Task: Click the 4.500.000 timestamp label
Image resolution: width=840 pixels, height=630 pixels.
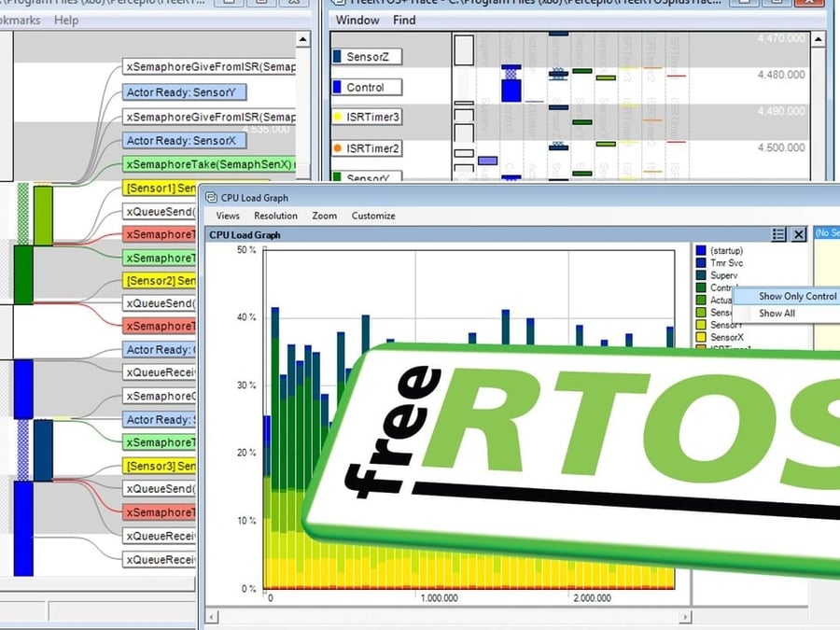Action: click(781, 147)
